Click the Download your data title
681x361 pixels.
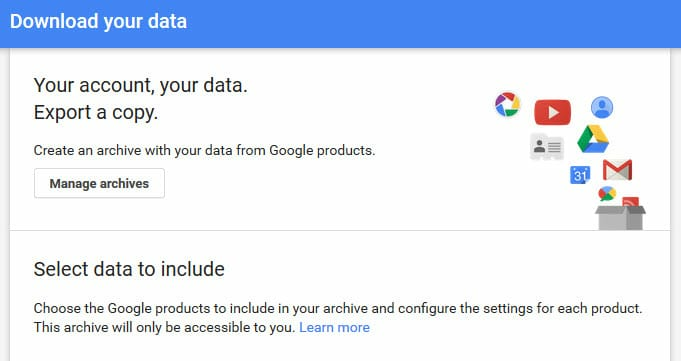(x=99, y=21)
